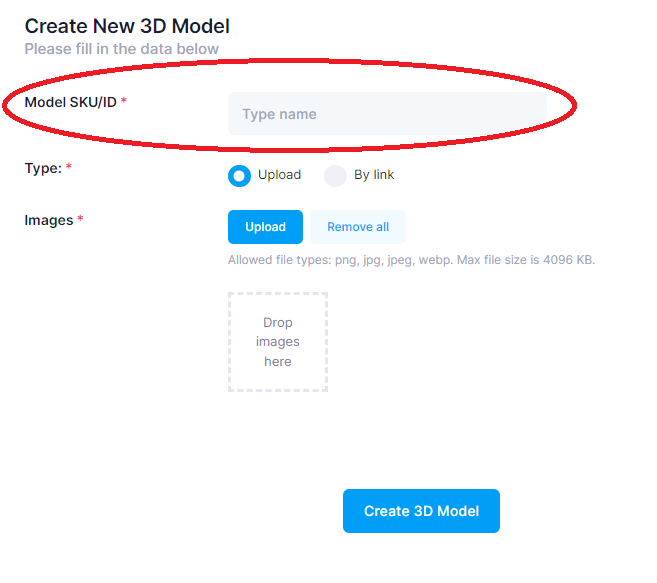Click the Create New 3D Model heading
The image size is (657, 583).
[127, 27]
